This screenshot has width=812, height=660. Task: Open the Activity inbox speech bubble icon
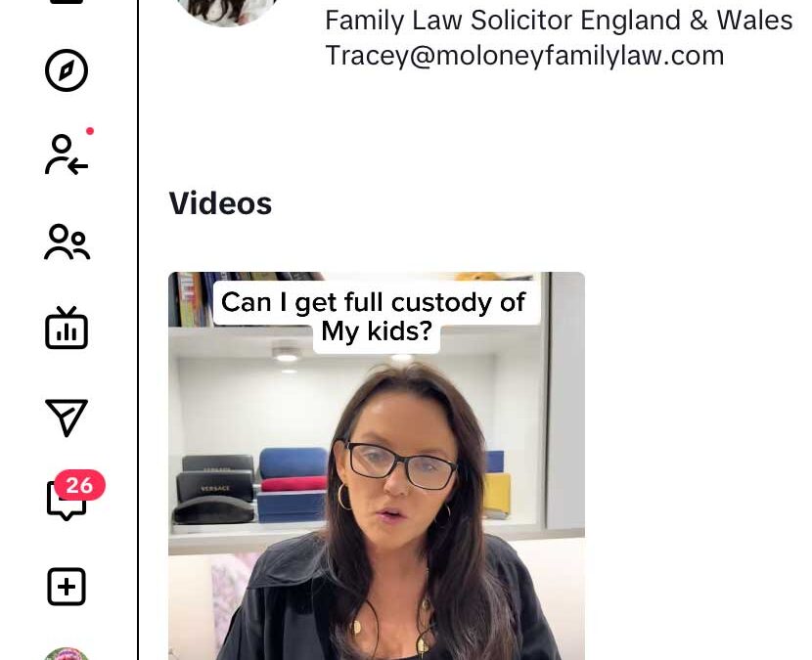[67, 500]
